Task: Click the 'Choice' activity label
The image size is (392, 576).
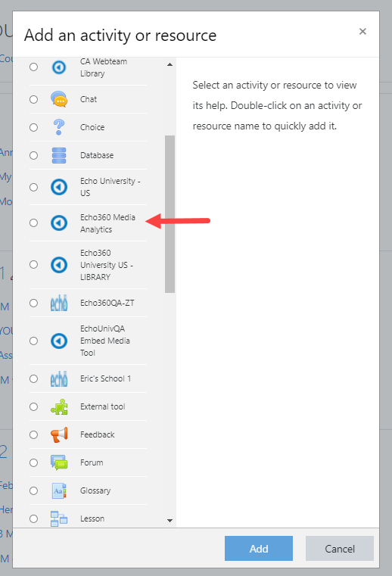Action: point(92,127)
